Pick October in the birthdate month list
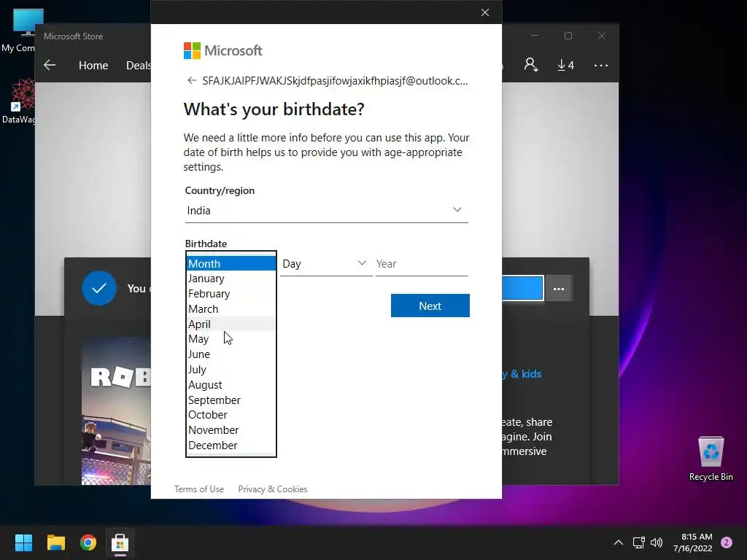Screen dimensions: 747x560 pos(231,415)
